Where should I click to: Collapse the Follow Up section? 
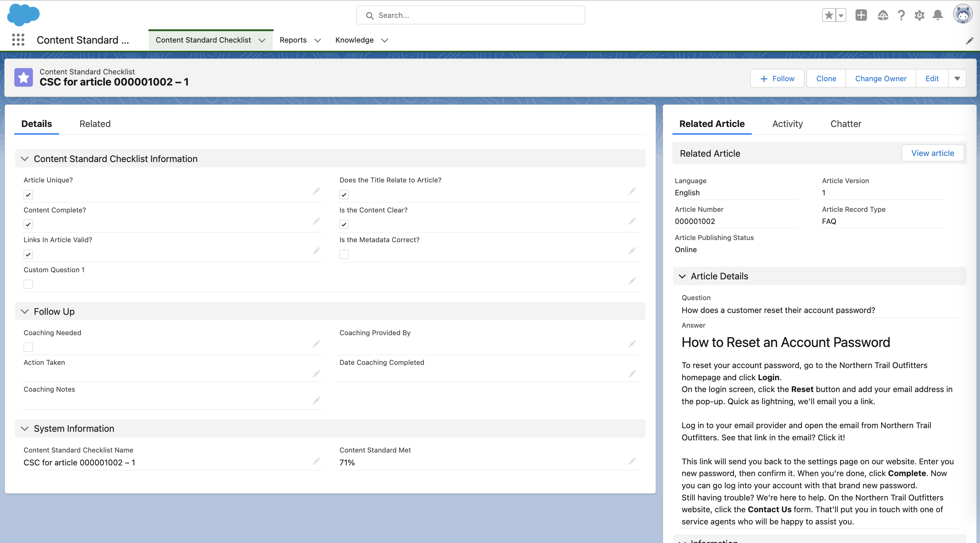tap(25, 311)
